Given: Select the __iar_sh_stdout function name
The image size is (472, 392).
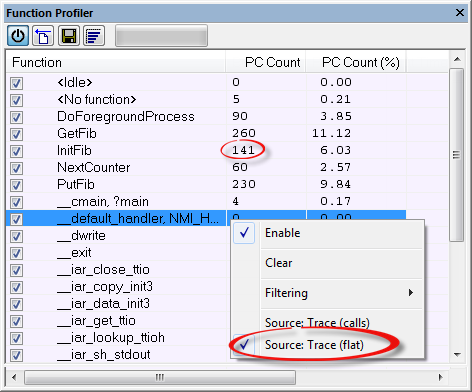Looking at the screenshot, I should [104, 355].
